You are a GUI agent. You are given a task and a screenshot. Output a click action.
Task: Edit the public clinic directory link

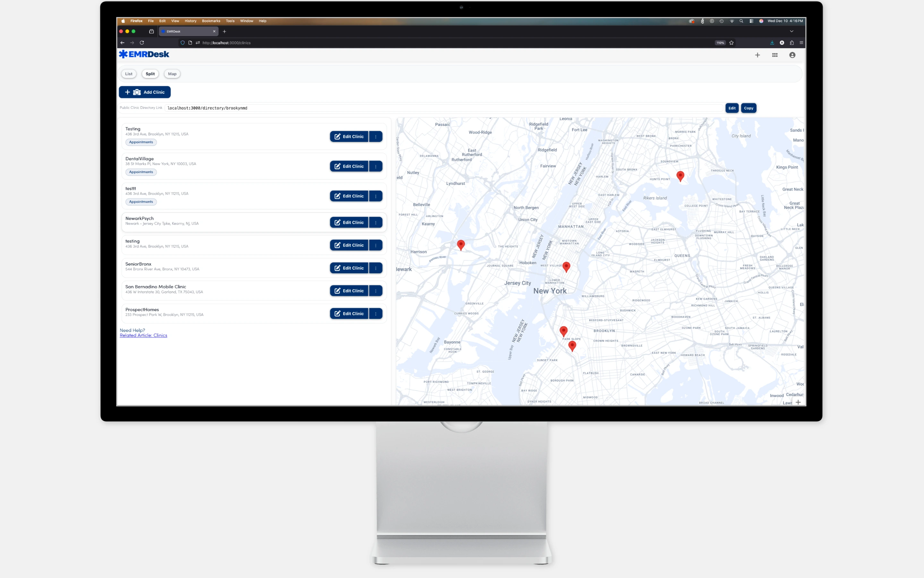click(x=732, y=108)
